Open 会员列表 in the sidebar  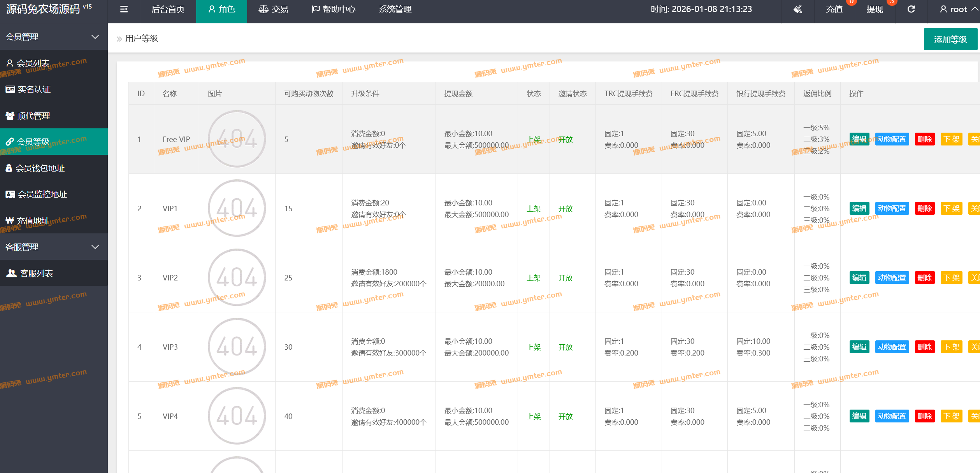click(33, 63)
